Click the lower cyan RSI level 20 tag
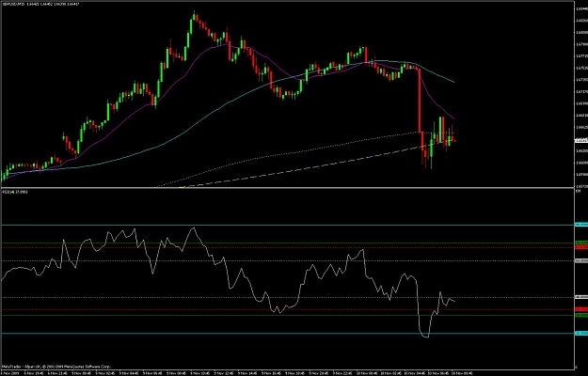Image resolution: width=588 pixels, height=376 pixels. pos(581,333)
